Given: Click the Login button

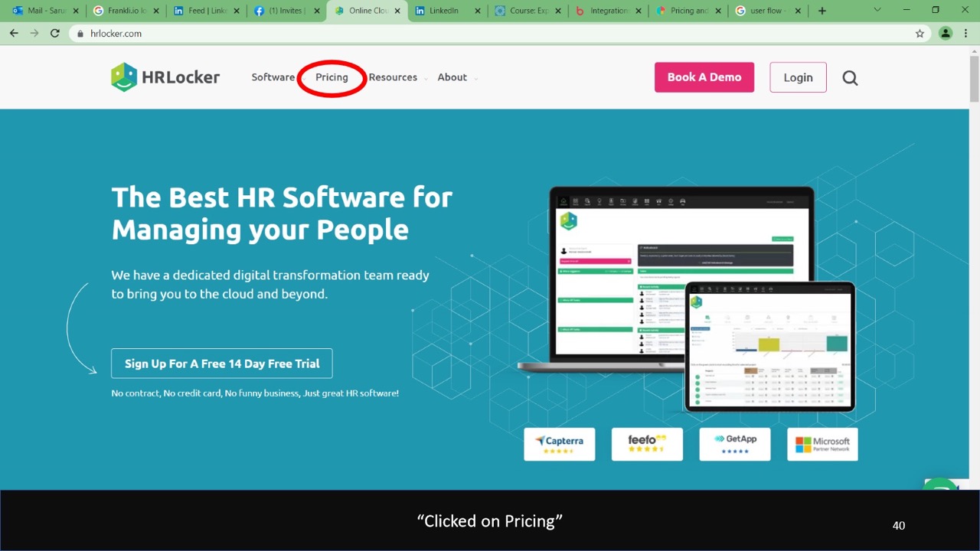Looking at the screenshot, I should point(798,77).
